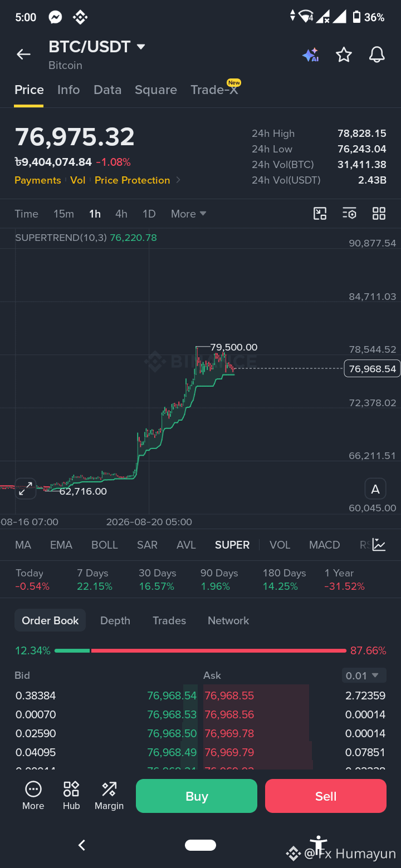Go back using the top arrow

pyautogui.click(x=23, y=54)
